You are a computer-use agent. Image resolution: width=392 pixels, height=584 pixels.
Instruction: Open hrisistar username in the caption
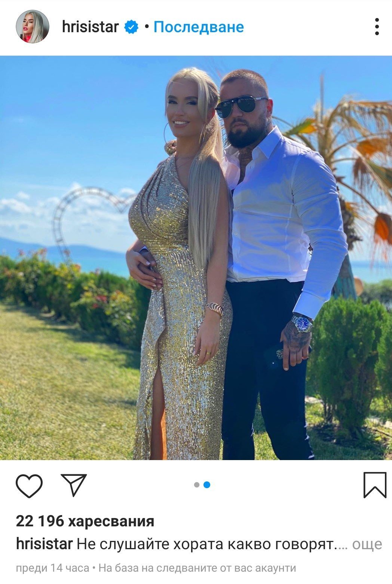pyautogui.click(x=44, y=544)
